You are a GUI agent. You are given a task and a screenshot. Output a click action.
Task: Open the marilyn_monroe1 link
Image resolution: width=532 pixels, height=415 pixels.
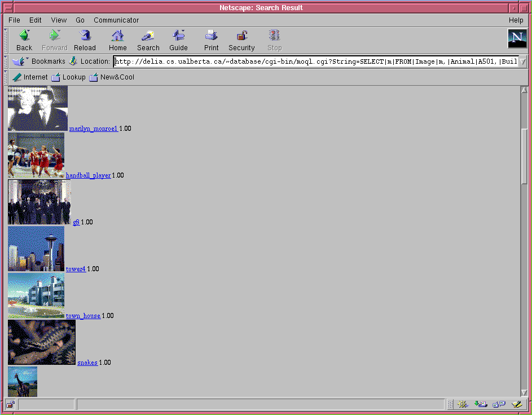point(93,129)
